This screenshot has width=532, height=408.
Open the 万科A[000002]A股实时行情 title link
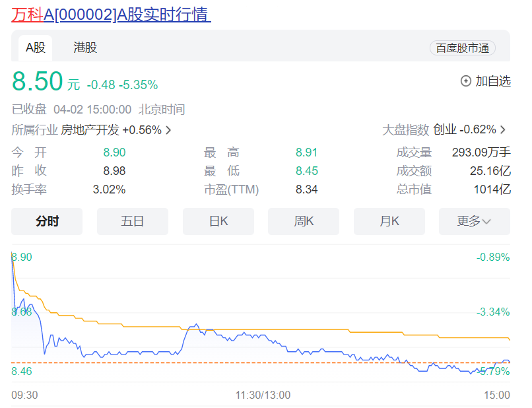pos(111,15)
